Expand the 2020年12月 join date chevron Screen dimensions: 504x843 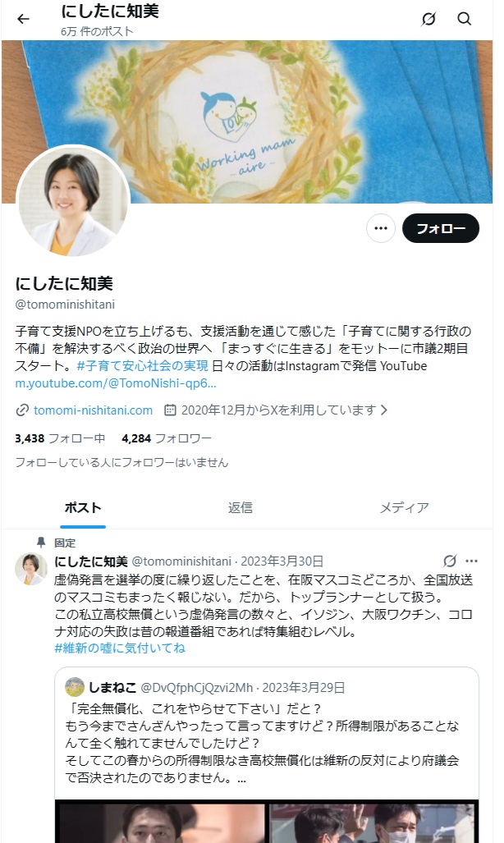pos(383,410)
